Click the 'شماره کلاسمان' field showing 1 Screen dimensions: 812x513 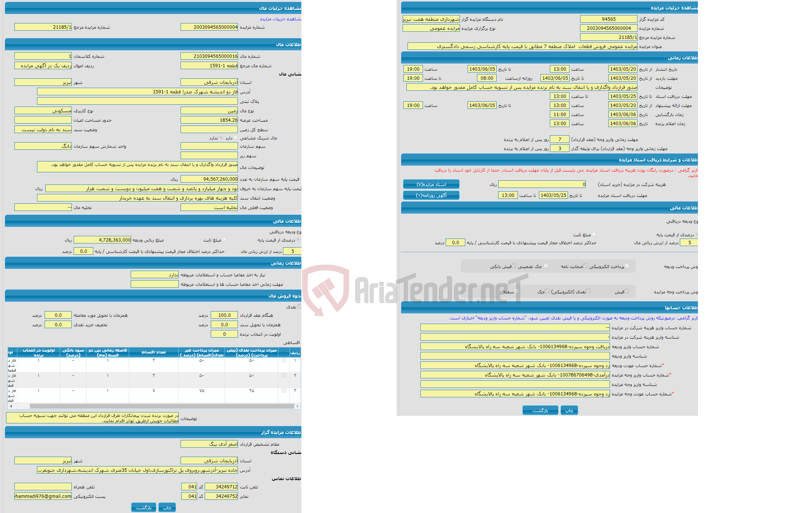43,56
